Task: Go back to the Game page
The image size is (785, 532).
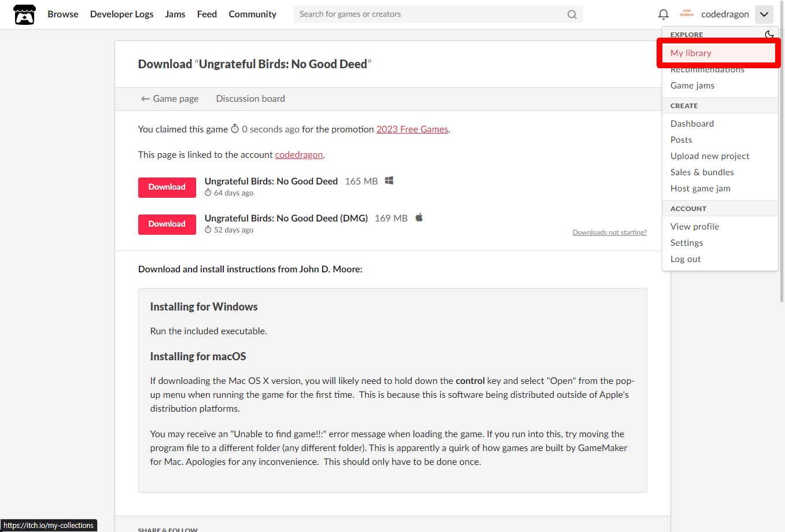Action: click(x=169, y=99)
